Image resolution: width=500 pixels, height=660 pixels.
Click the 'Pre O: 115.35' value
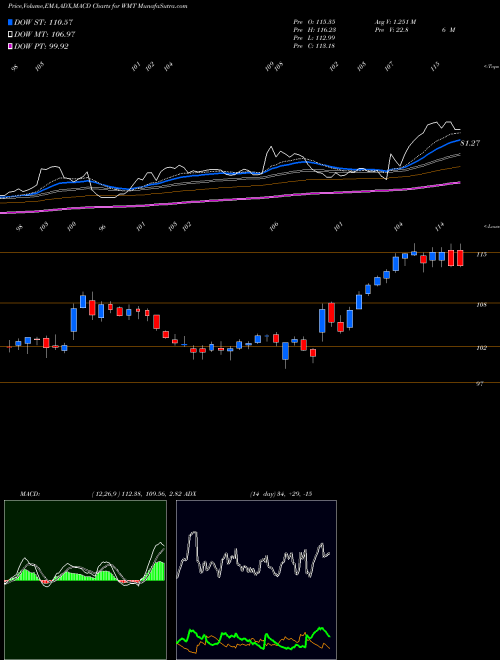[x=314, y=22]
